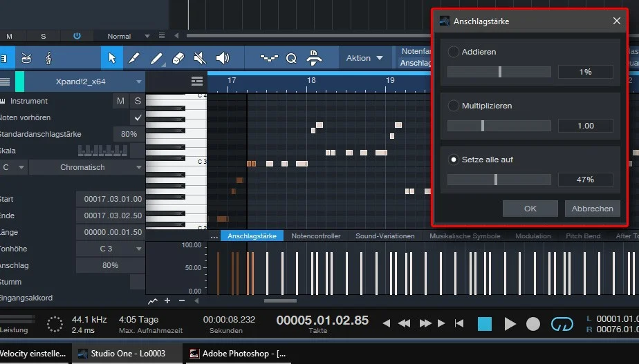The width and height of the screenshot is (639, 364).
Task: Click the strip silence icon
Action: 314,58
